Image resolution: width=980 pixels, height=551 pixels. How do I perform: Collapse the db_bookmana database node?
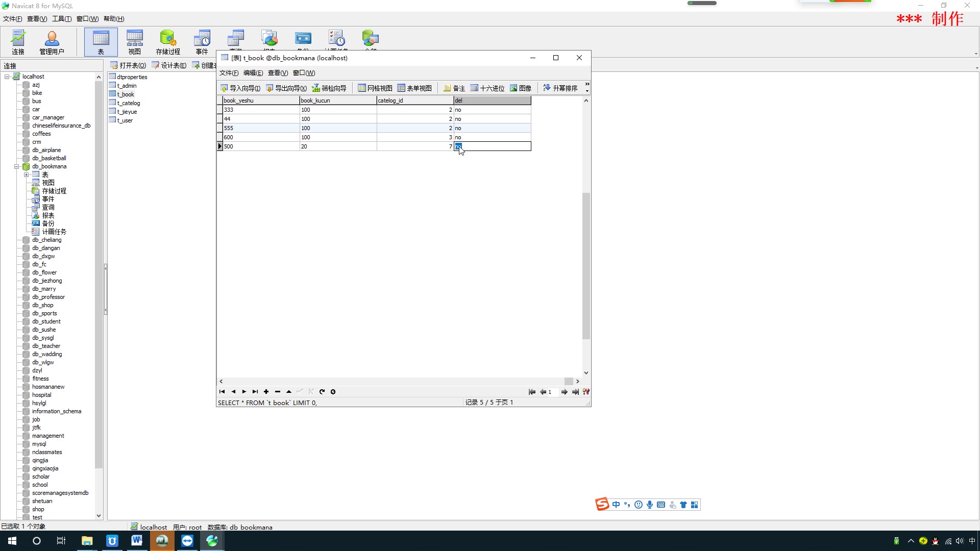click(16, 166)
